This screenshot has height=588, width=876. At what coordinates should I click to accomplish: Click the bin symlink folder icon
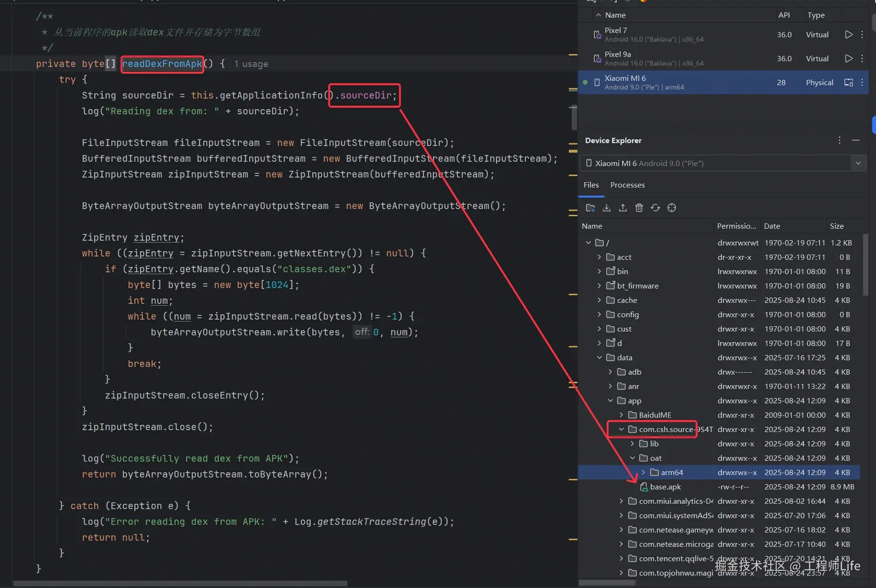coord(610,271)
